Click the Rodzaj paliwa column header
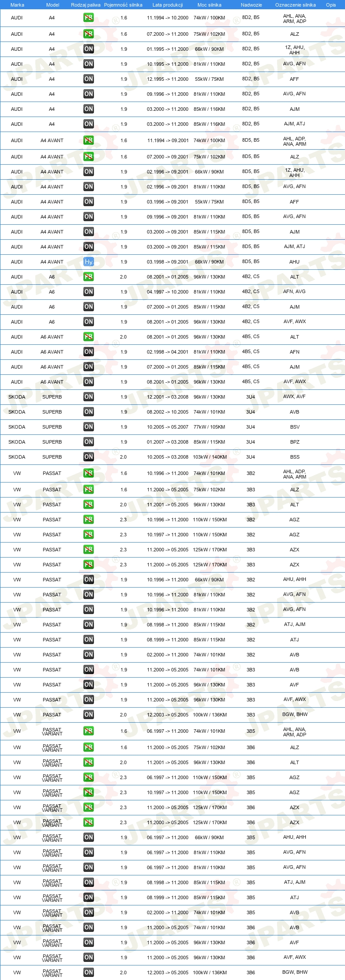Screen dimensions: 345x980 (86, 5)
